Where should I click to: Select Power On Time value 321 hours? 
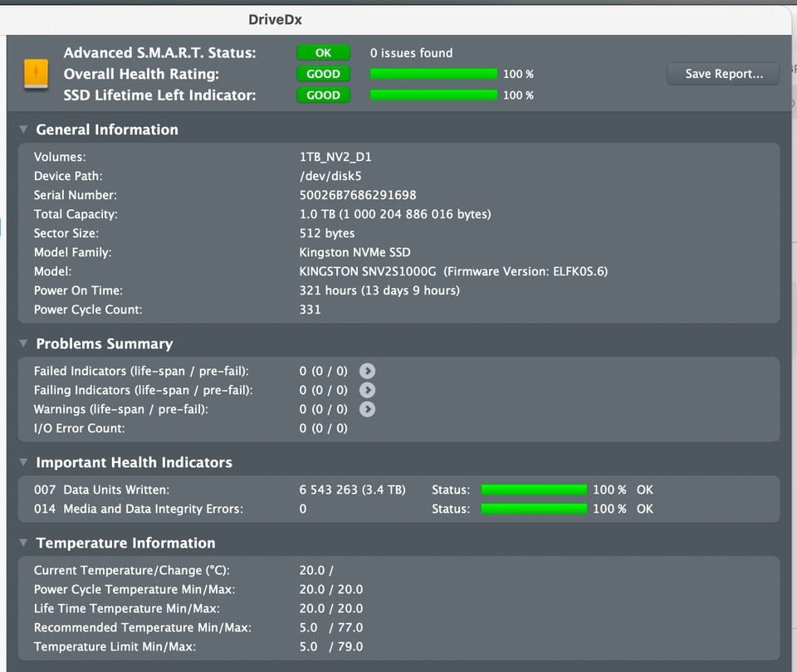(379, 290)
